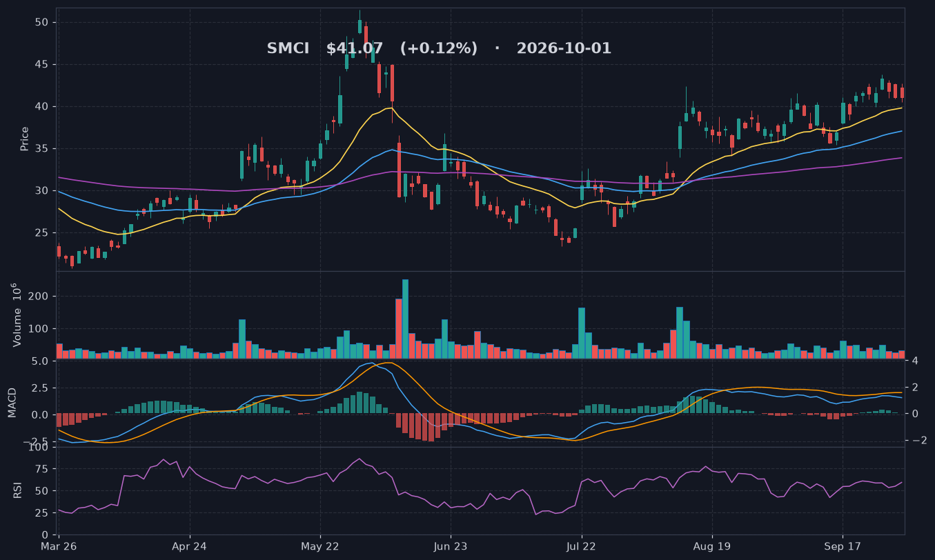This screenshot has height=560, width=935.
Task: Click the SMCI ticker symbol in the title
Action: point(288,49)
